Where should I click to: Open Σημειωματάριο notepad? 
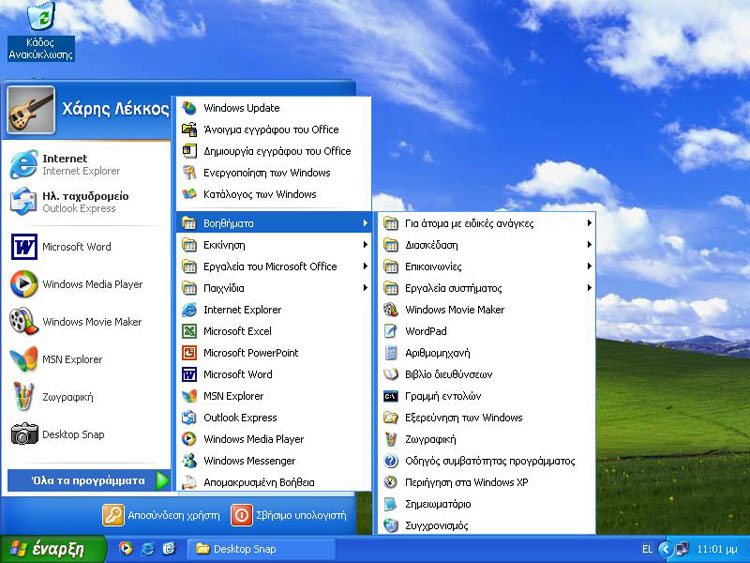(x=487, y=504)
